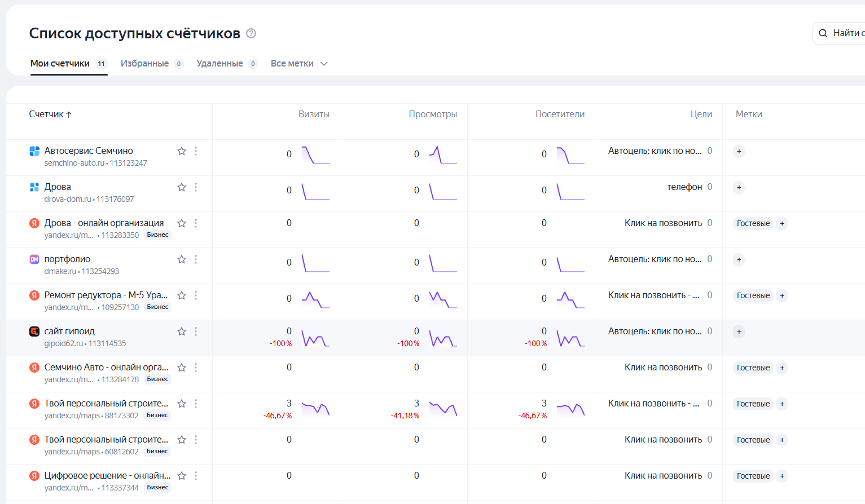Open help icon next to page title
The image size is (865, 504).
tap(251, 33)
